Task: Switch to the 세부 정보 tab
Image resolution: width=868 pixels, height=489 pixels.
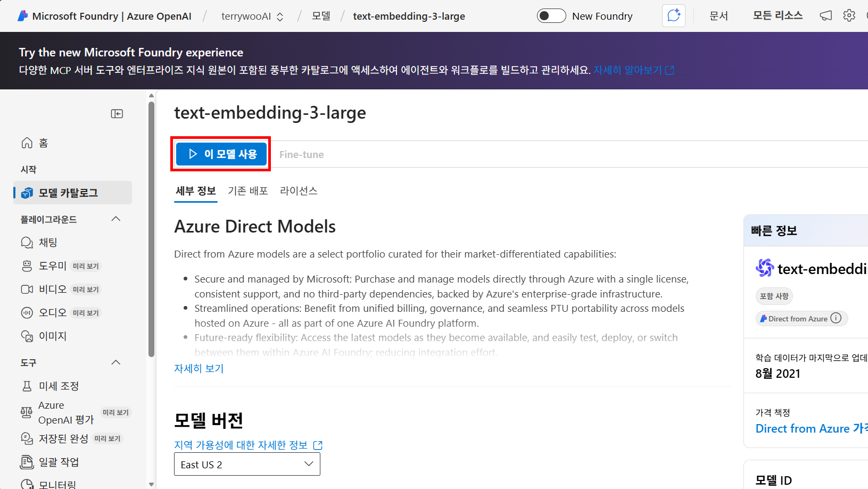Action: [x=196, y=191]
